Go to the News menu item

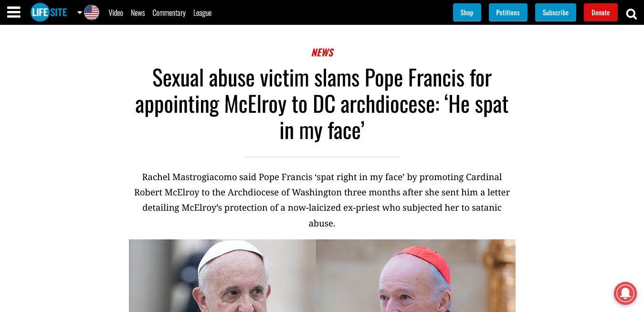pyautogui.click(x=137, y=13)
